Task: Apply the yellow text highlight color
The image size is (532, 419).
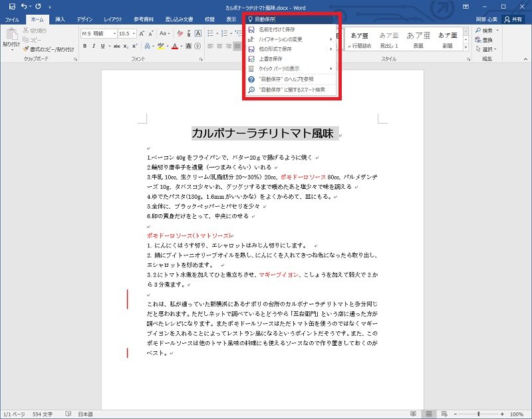Action: (x=161, y=46)
